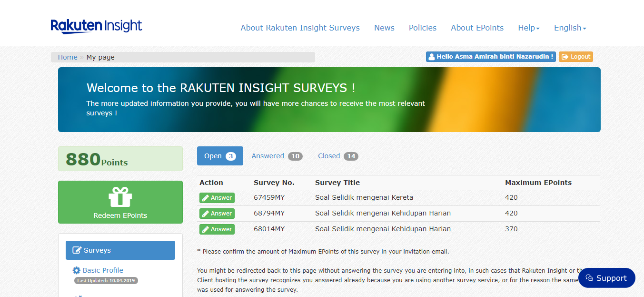
Task: Click the Welcome banner heading
Action: (221, 88)
